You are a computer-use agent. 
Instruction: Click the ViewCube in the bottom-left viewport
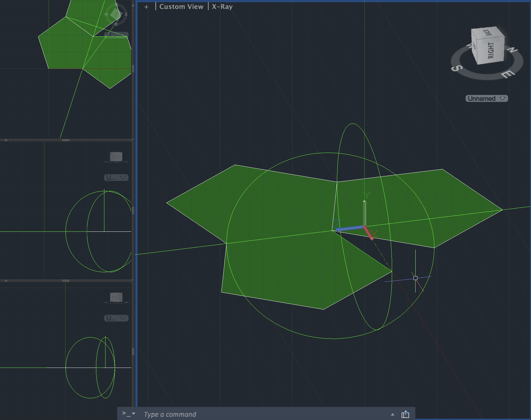[116, 297]
